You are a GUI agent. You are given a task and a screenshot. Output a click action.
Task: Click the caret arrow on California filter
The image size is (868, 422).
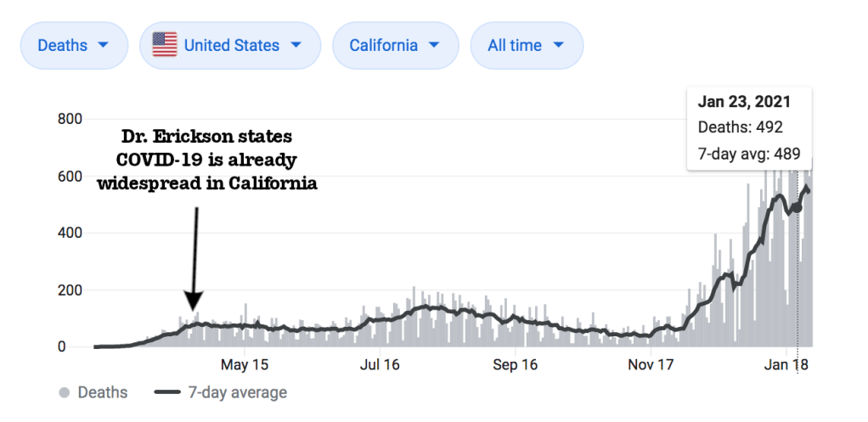pyautogui.click(x=433, y=45)
